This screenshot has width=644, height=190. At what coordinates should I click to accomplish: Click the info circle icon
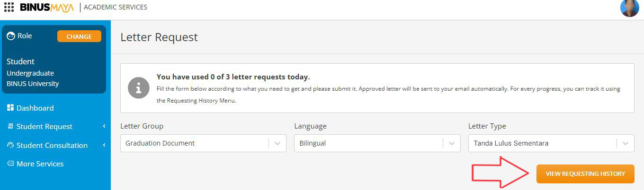click(139, 88)
